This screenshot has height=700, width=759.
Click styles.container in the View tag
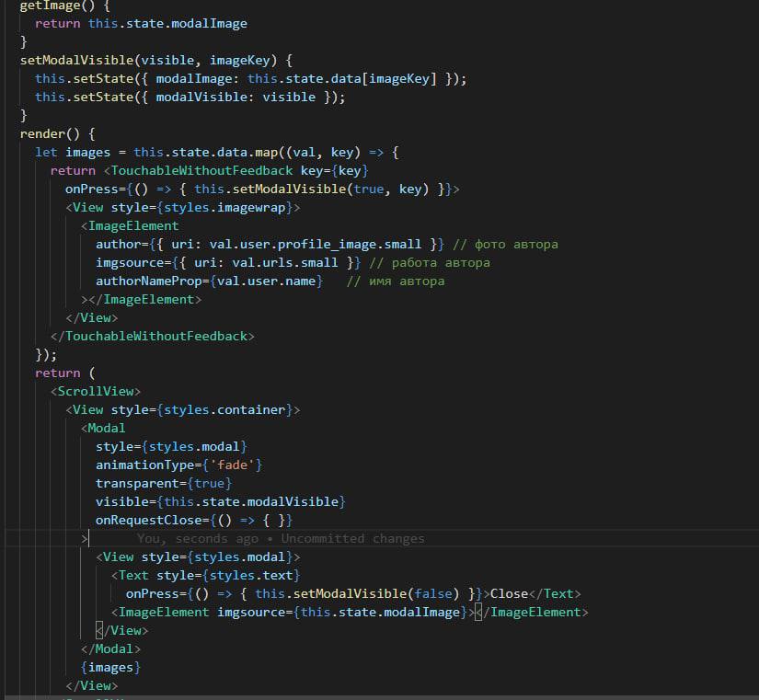click(x=224, y=410)
